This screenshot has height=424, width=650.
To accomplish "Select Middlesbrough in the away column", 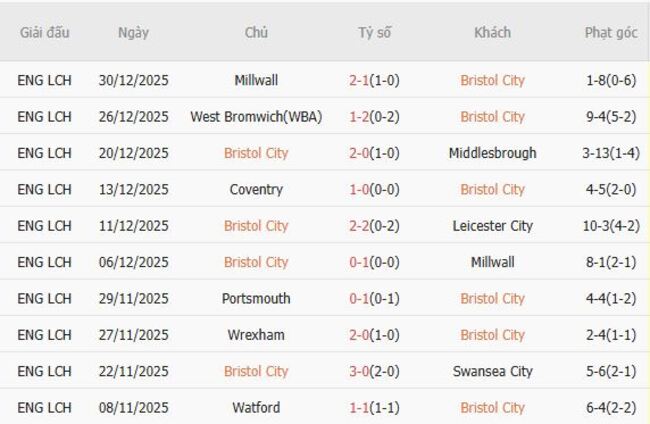I will click(492, 153).
